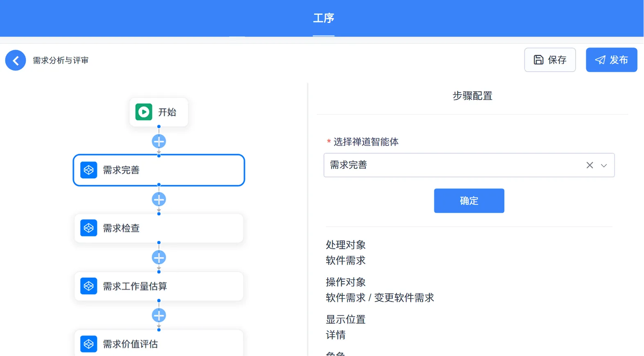Click the 软件需求 value under 处理对象
Screen dimensions: 644x356
(346, 261)
